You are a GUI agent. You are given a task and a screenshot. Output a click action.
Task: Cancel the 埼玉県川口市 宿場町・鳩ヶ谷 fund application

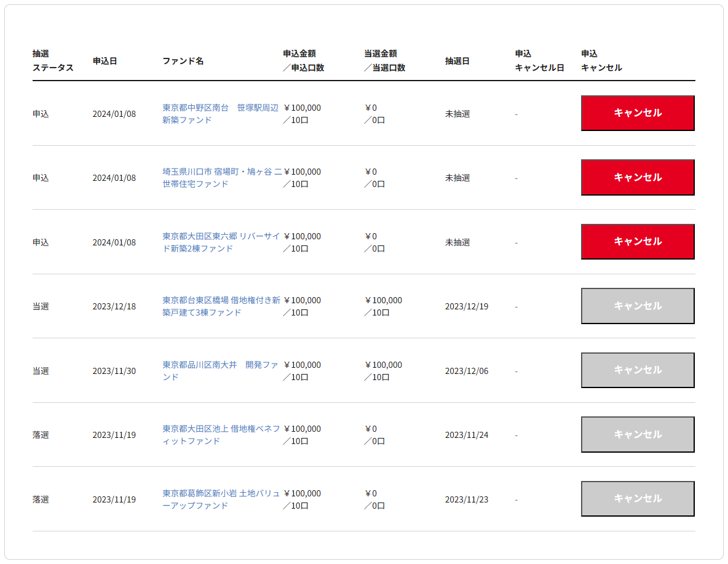pos(638,177)
